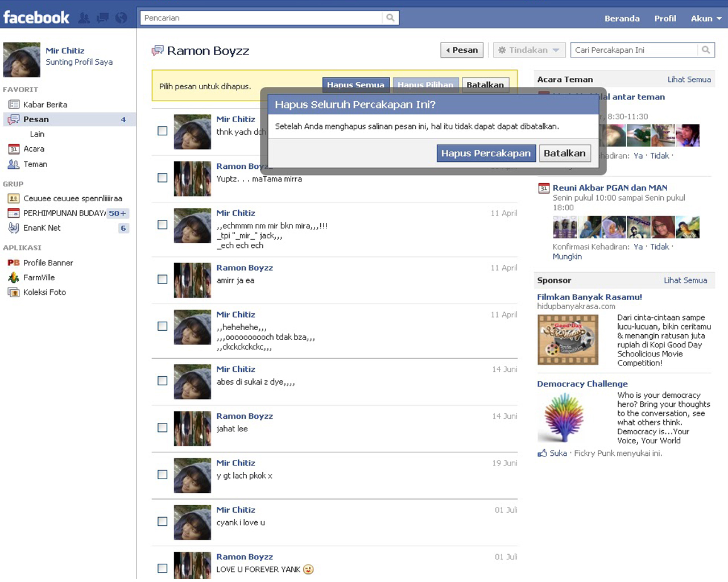Open messages icon in top bar
This screenshot has width=728, height=582.
[103, 18]
